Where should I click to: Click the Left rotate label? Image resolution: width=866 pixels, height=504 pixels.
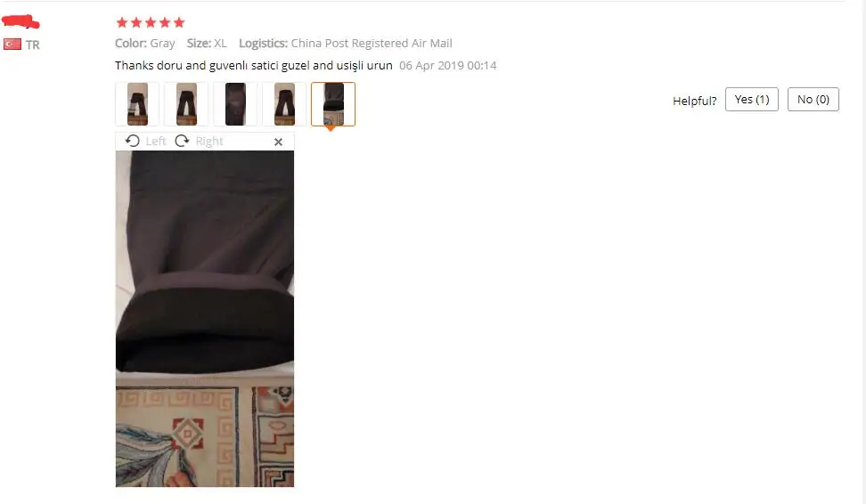click(x=156, y=142)
